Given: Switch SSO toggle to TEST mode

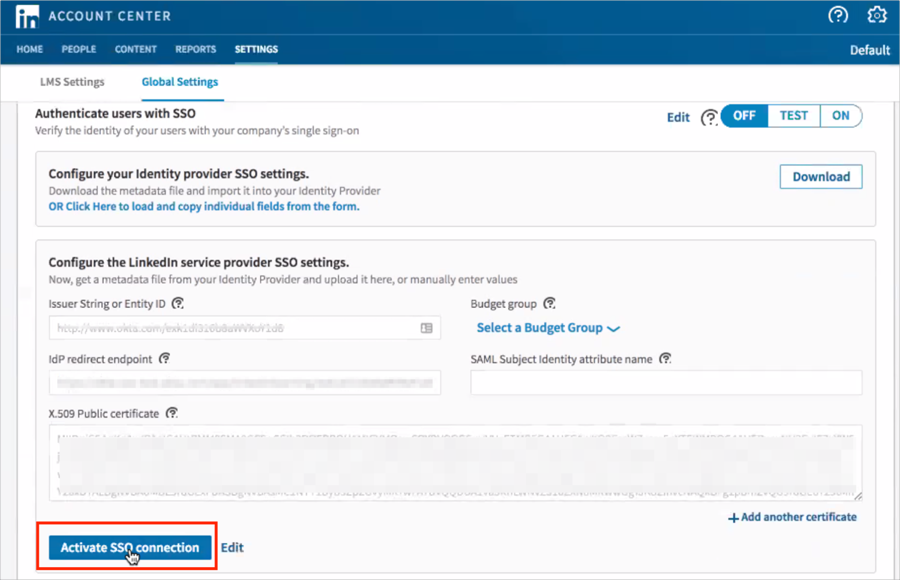Looking at the screenshot, I should [793, 116].
